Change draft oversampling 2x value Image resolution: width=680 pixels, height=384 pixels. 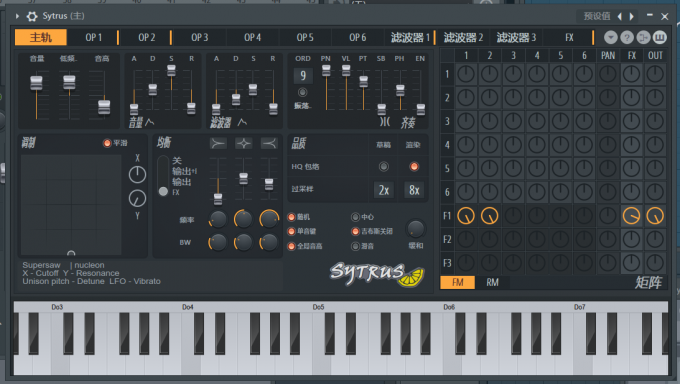click(384, 190)
